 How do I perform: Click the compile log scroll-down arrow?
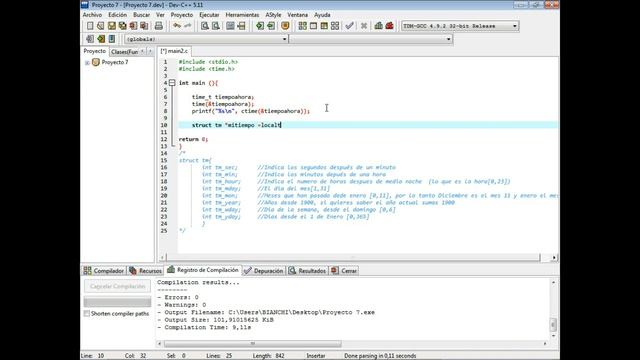[553, 336]
